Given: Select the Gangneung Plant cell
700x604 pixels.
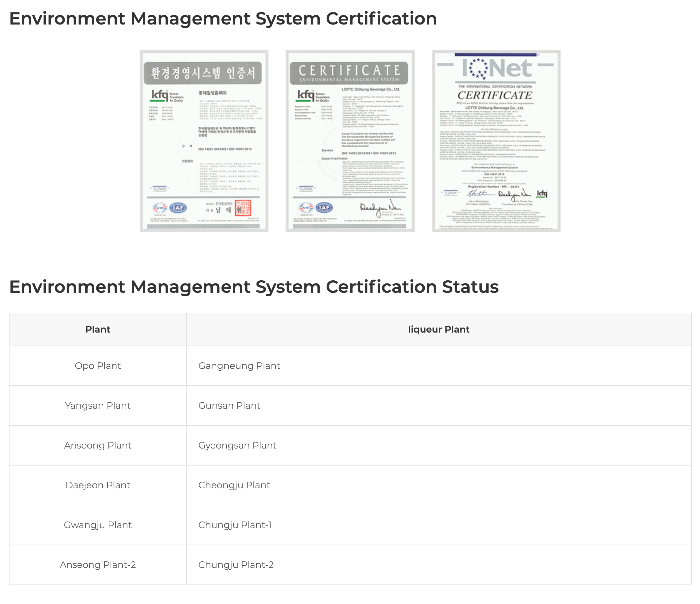Looking at the screenshot, I should coord(239,366).
